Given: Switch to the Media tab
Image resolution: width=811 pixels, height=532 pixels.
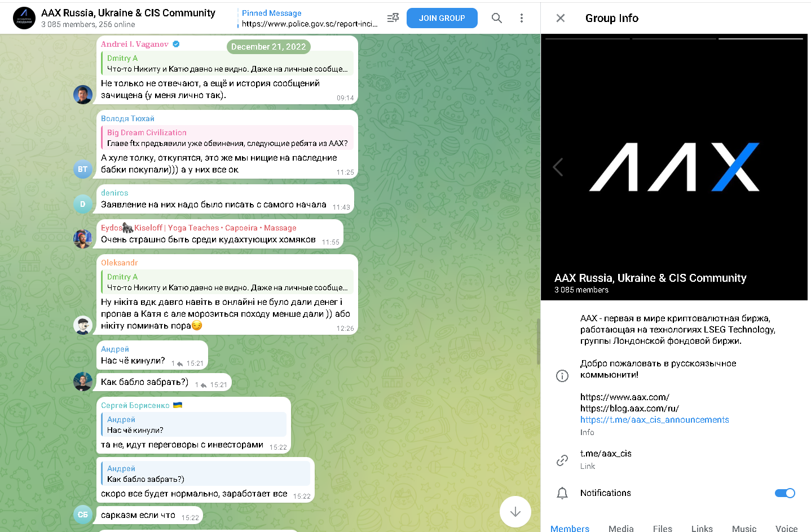Looking at the screenshot, I should click(621, 528).
